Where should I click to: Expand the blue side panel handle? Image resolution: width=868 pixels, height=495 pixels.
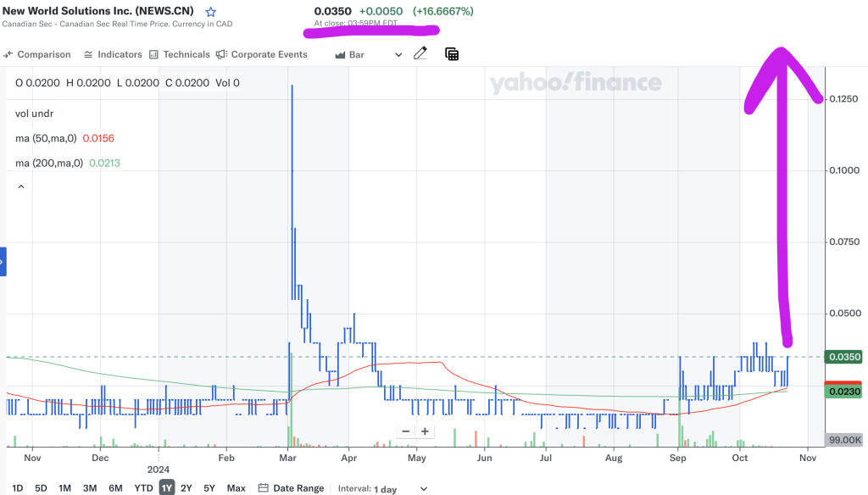3,261
